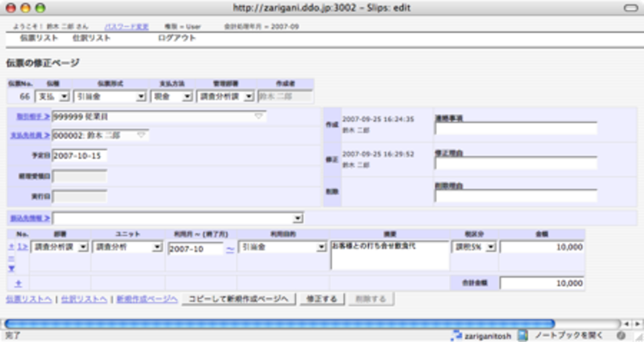
Task: Click the 取引相手 > link
Action: pos(33,116)
